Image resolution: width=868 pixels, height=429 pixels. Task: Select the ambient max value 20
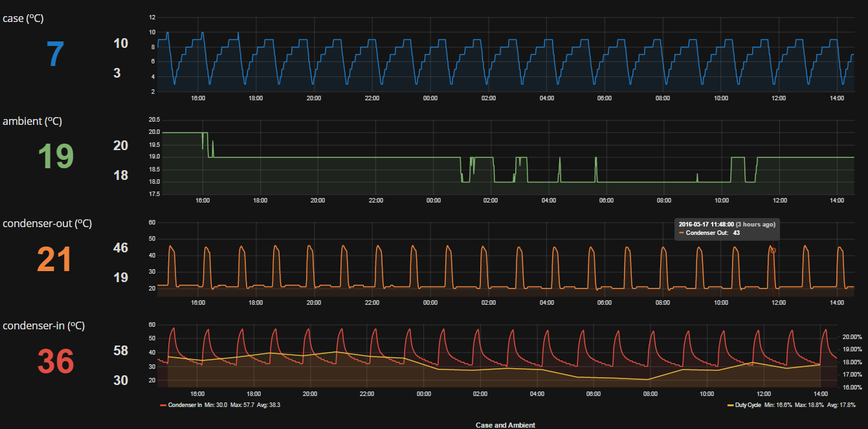[121, 146]
